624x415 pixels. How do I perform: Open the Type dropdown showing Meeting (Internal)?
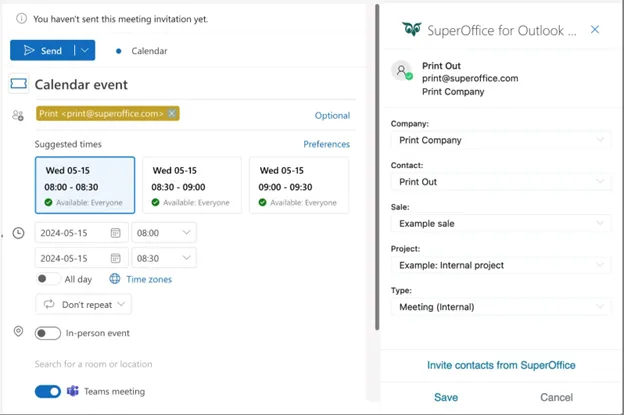(x=501, y=307)
